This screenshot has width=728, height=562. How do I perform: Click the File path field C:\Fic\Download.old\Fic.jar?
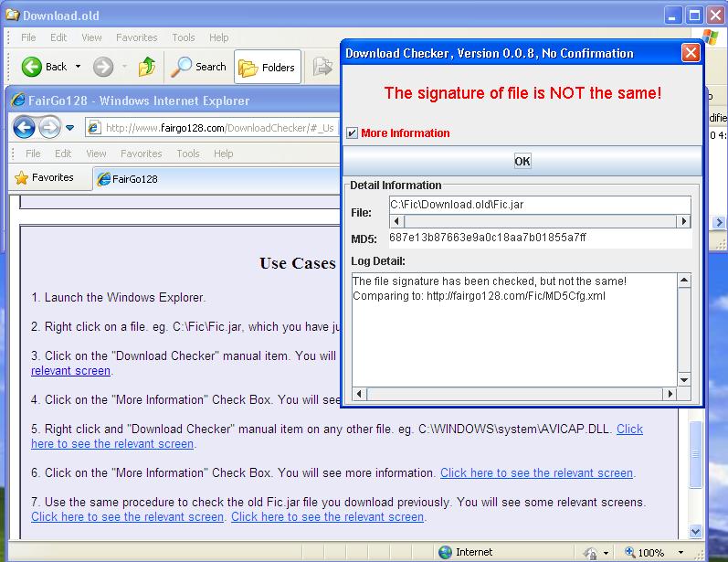(540, 205)
